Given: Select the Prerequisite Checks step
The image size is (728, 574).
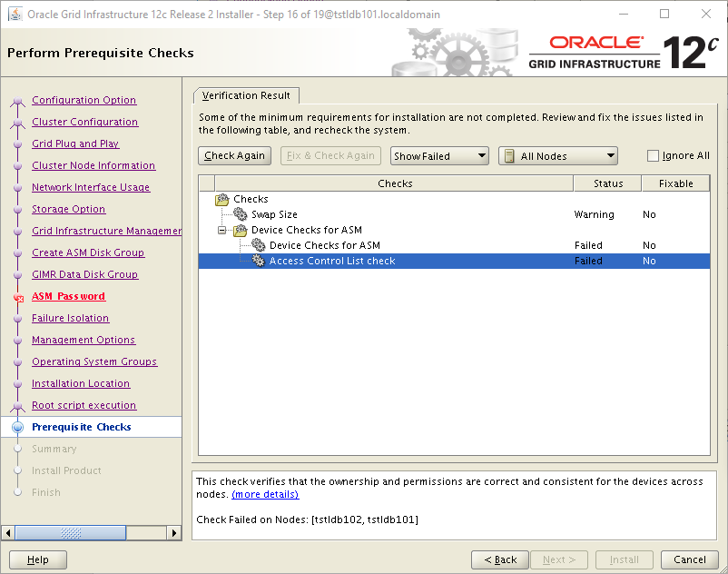Looking at the screenshot, I should tap(82, 427).
